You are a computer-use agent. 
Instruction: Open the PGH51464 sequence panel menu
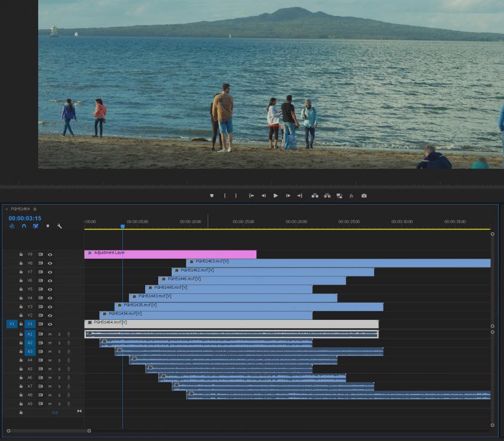point(35,209)
